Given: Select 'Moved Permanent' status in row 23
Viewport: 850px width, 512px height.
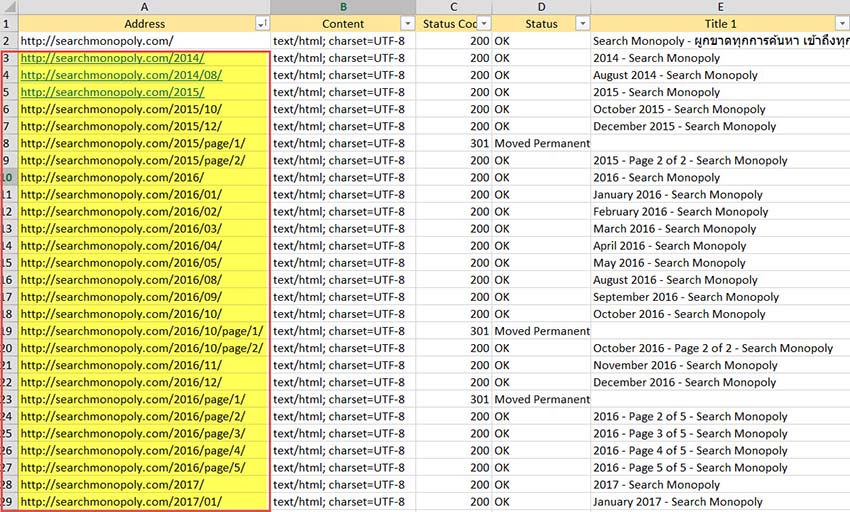Looking at the screenshot, I should pyautogui.click(x=541, y=400).
